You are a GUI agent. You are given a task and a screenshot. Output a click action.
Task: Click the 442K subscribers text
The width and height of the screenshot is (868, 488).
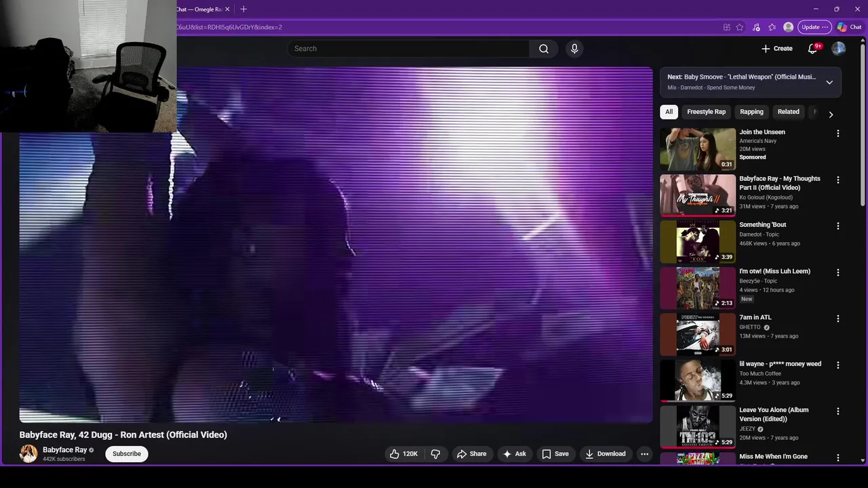[x=64, y=460]
